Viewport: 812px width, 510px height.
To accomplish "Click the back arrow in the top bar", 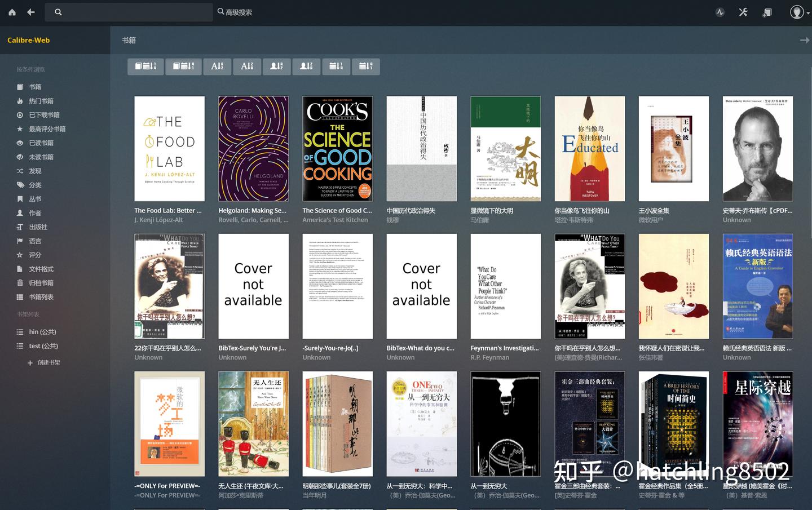I will [x=31, y=12].
